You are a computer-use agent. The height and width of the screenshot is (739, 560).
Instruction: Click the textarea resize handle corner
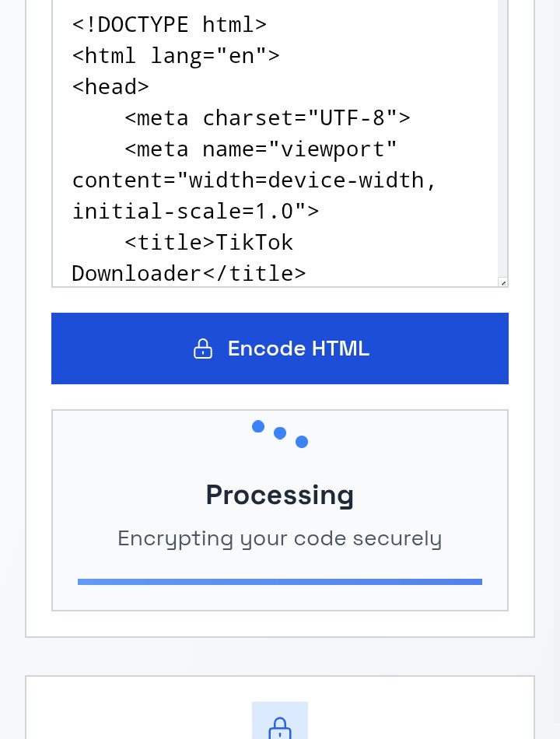click(x=503, y=282)
